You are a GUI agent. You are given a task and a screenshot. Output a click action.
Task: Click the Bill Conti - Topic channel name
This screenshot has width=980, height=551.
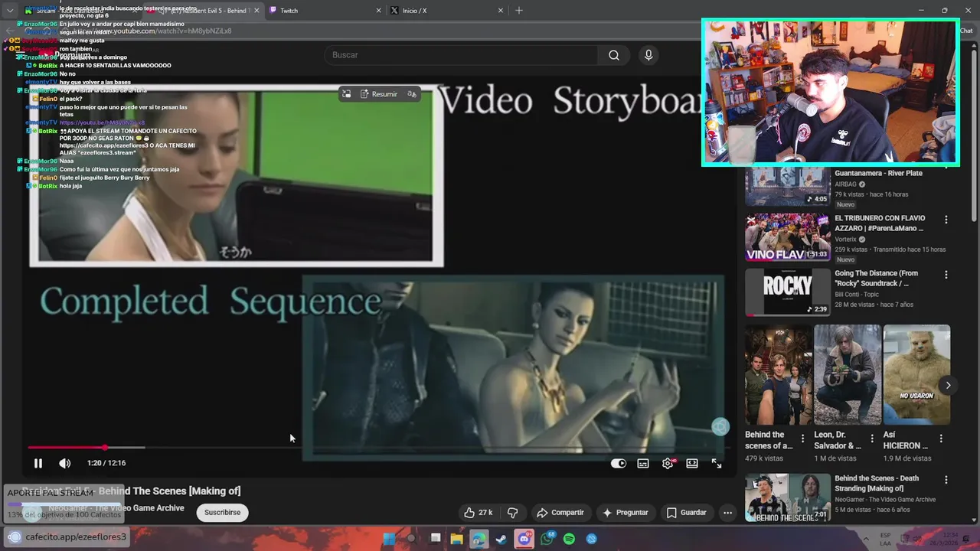pyautogui.click(x=857, y=295)
